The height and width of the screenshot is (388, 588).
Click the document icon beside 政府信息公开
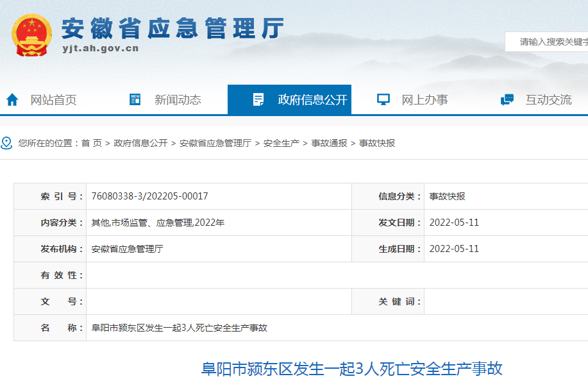pyautogui.click(x=258, y=99)
